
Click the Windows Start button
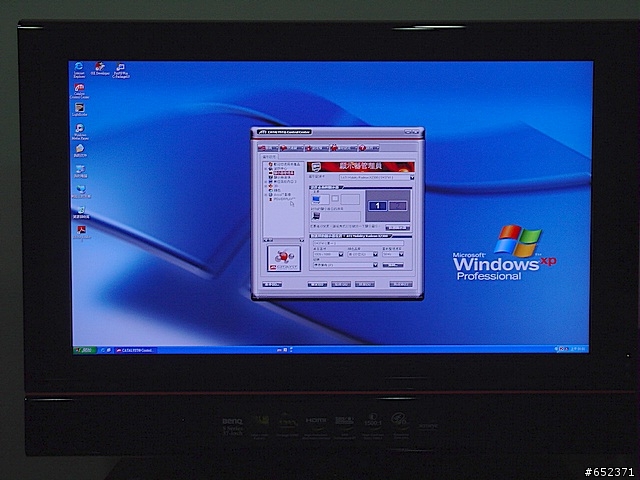click(x=85, y=350)
